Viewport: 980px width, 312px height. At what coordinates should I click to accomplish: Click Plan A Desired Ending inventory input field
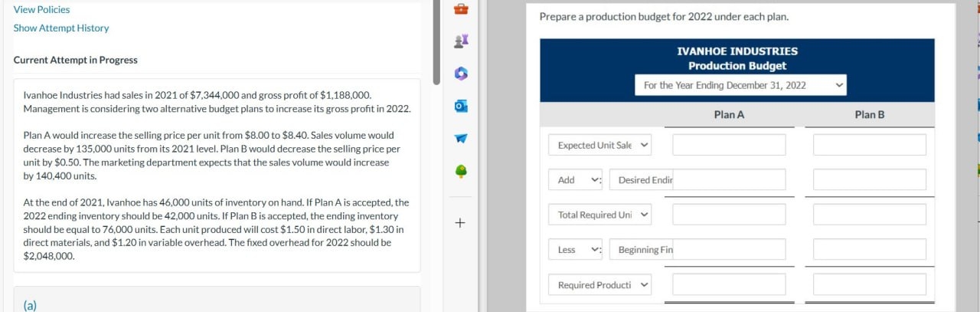(729, 180)
